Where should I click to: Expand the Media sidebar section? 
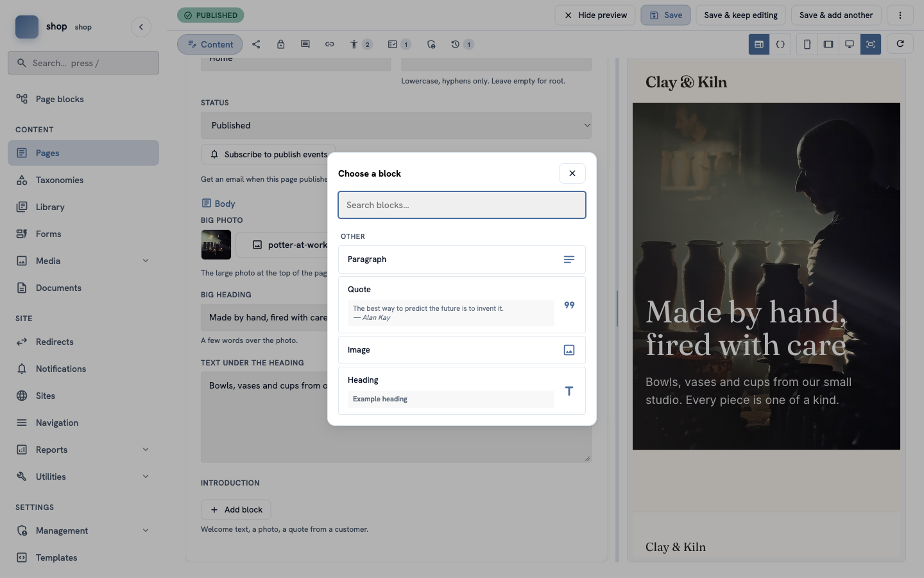(83, 261)
